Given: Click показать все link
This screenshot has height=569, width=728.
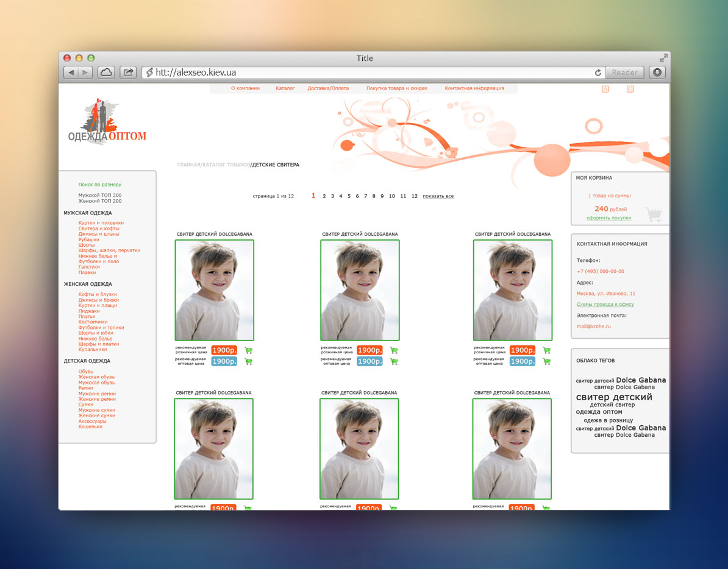Looking at the screenshot, I should [x=438, y=196].
